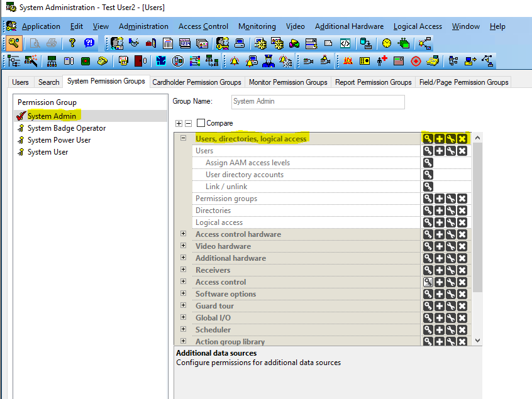Switch to Field/Page Permission Groups tab
Image resolution: width=532 pixels, height=399 pixels.
pos(463,82)
